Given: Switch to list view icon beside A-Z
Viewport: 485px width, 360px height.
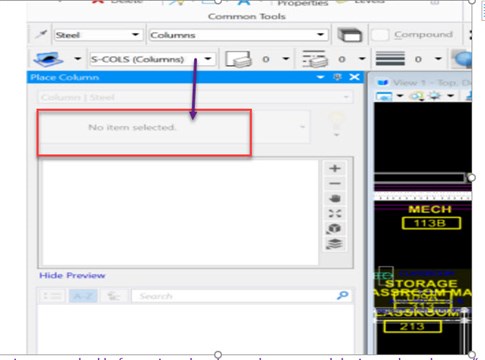Looking at the screenshot, I should (x=53, y=296).
